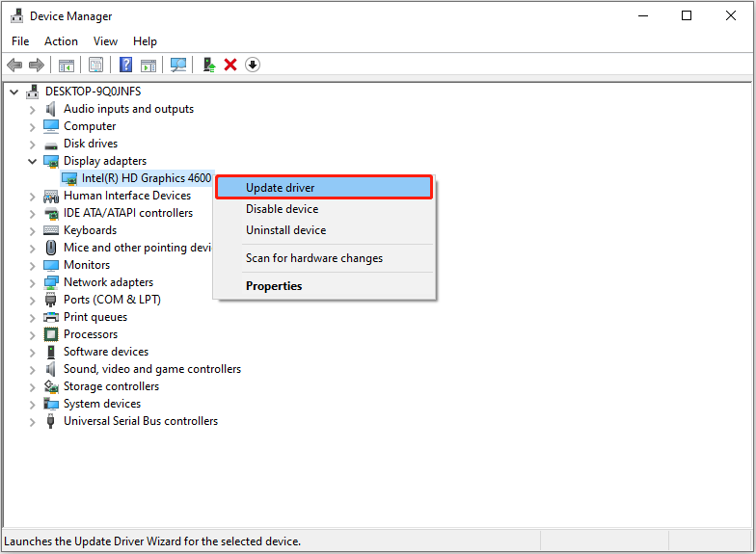Screen dimensions: 756x554
Task: Select the Intel(R) HD Graphics 4600 label
Action: coord(147,178)
